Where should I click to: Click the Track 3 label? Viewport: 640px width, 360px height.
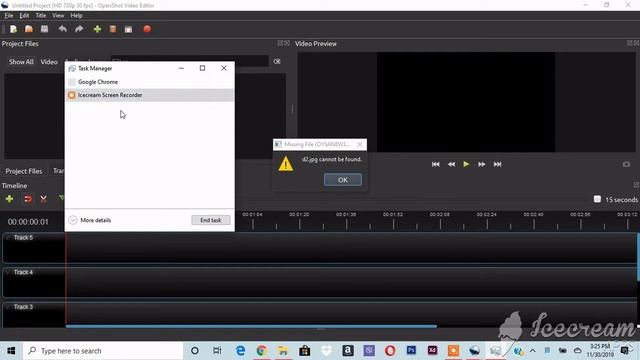click(x=23, y=307)
